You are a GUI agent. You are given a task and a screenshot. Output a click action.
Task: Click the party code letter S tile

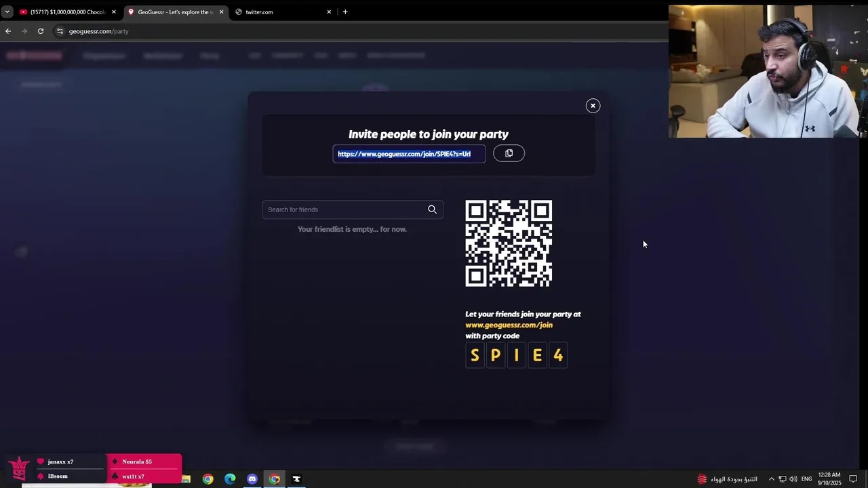(475, 355)
